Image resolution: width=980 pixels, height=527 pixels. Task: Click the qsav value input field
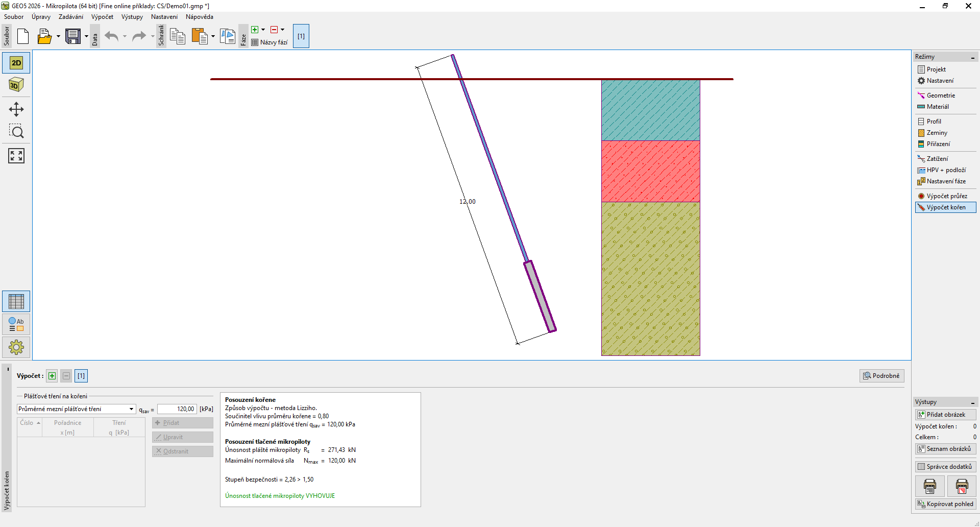(x=177, y=409)
